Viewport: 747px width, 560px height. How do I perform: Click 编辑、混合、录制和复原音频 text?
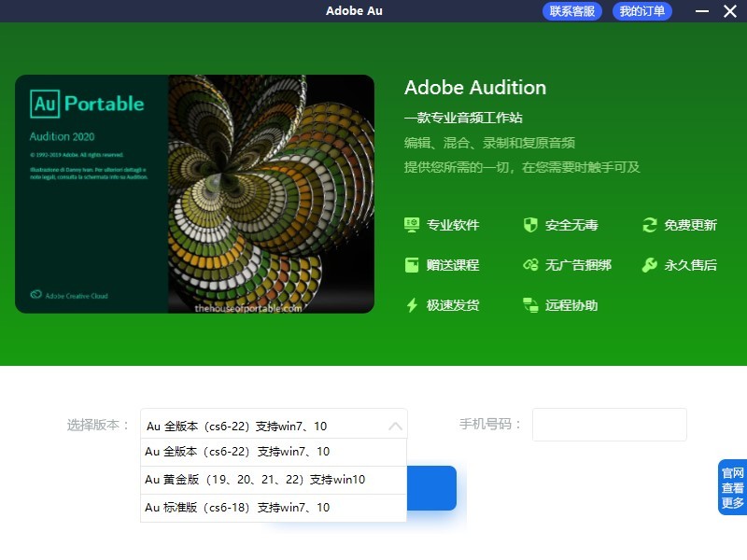(489, 143)
